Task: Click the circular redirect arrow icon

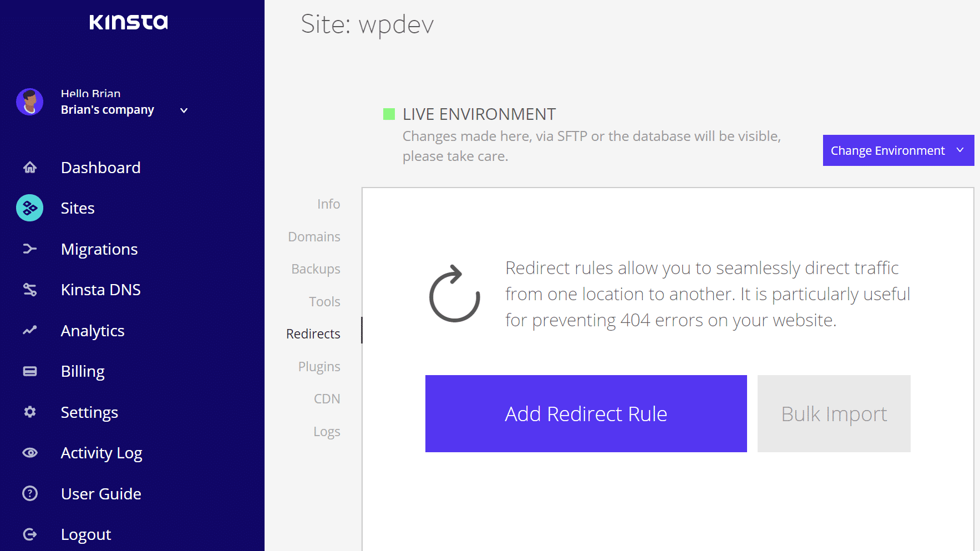Action: [x=454, y=294]
